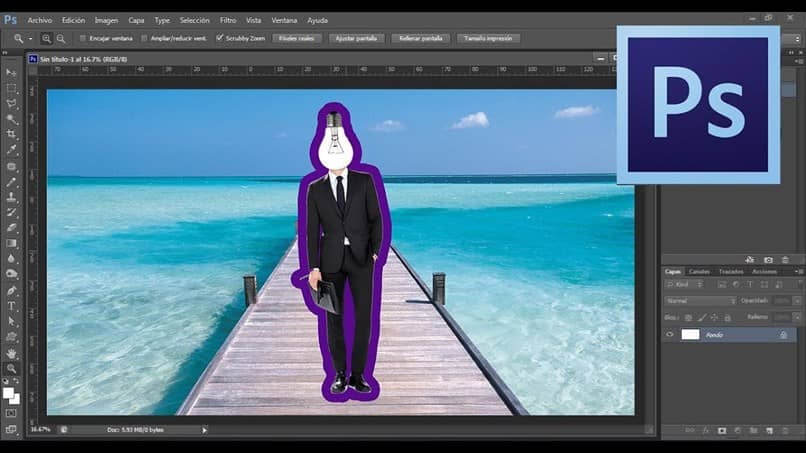Screen dimensions: 806x453
Task: Open the layer Kind filter dropdown
Action: (x=684, y=284)
